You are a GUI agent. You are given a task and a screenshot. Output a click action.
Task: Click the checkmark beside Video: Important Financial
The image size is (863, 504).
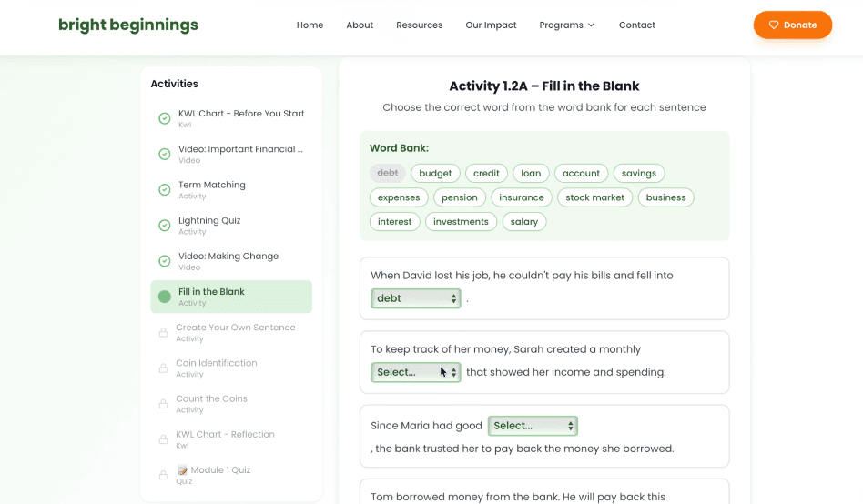[165, 154]
